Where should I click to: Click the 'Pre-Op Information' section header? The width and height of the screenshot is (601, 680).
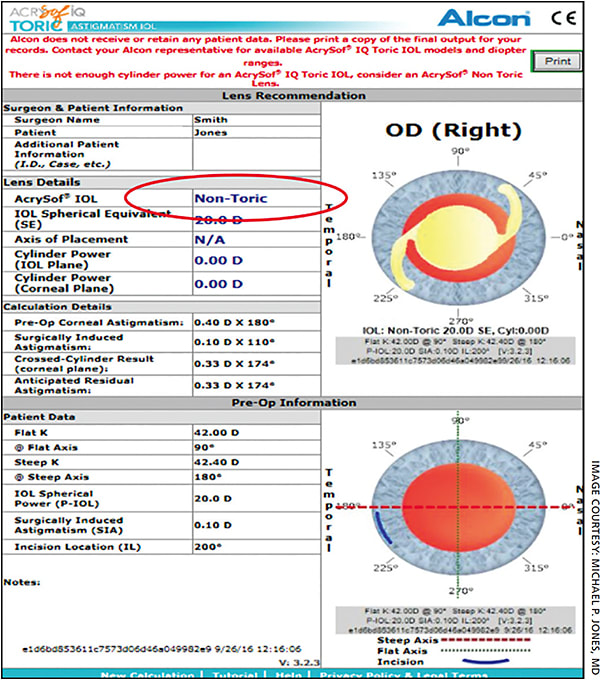tap(294, 403)
